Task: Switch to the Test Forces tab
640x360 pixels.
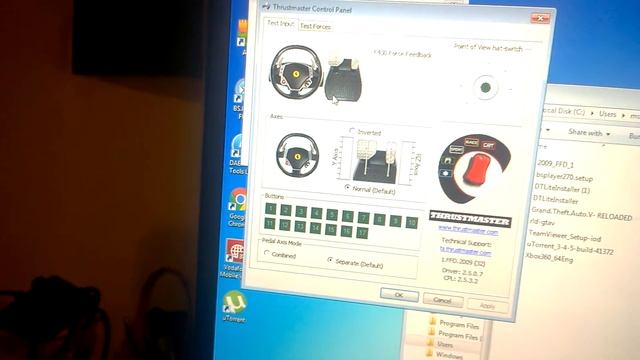Action: point(315,27)
